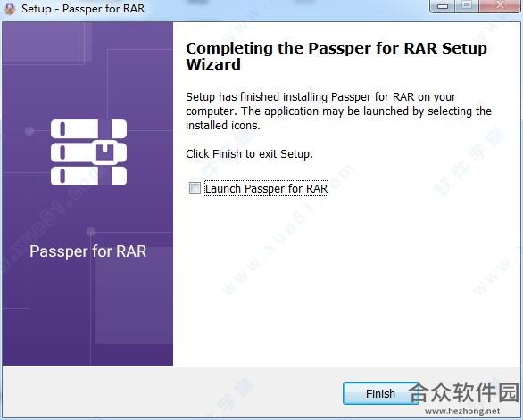Click the Passper for RAR sidebar caption
523x420 pixels.
coord(88,251)
